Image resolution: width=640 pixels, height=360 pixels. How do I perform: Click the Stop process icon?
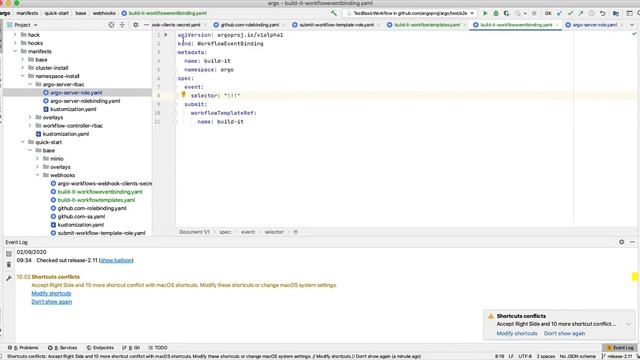tap(534, 13)
